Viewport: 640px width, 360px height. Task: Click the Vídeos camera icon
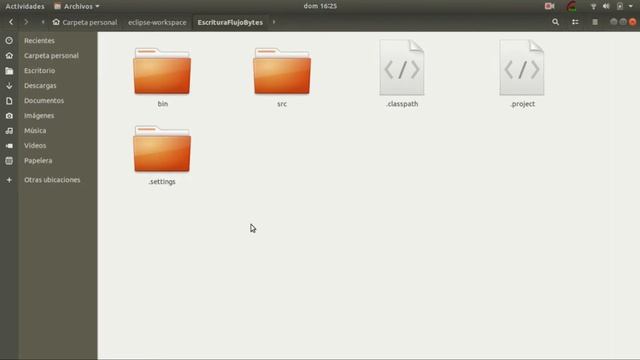pos(9,146)
